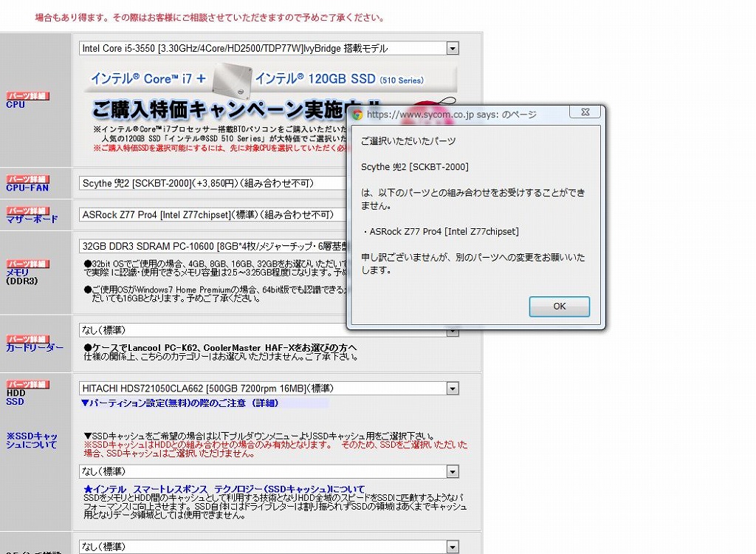Click the ASRock Z77 Pro4 line in dialog
The width and height of the screenshot is (756, 554).
coord(441,232)
